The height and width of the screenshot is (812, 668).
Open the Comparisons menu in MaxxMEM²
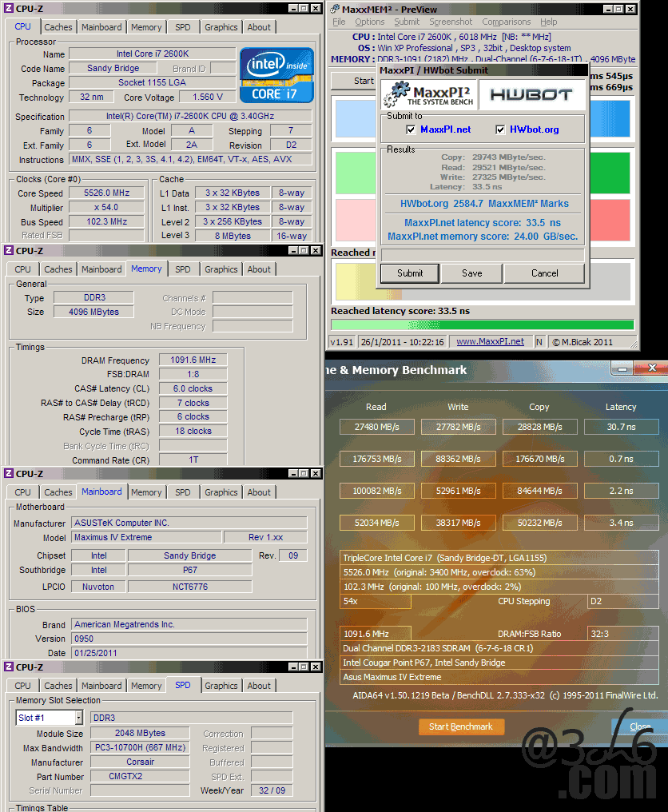(507, 22)
